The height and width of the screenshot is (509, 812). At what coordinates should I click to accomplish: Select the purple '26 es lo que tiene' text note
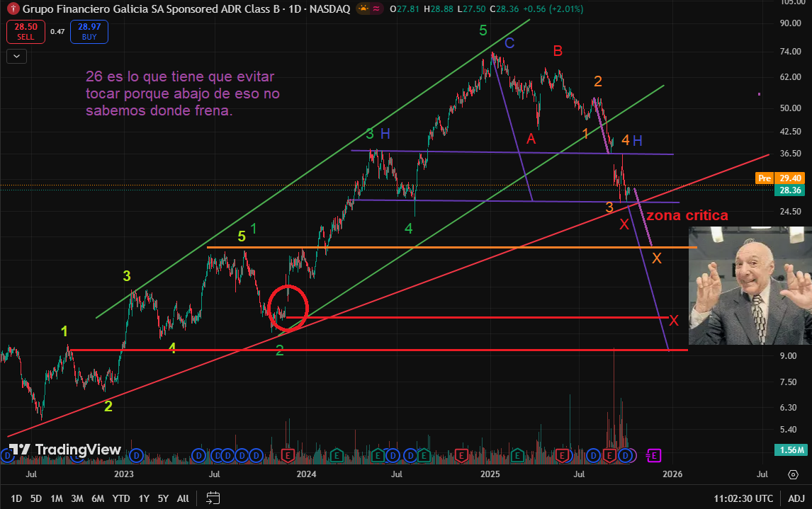coord(183,93)
